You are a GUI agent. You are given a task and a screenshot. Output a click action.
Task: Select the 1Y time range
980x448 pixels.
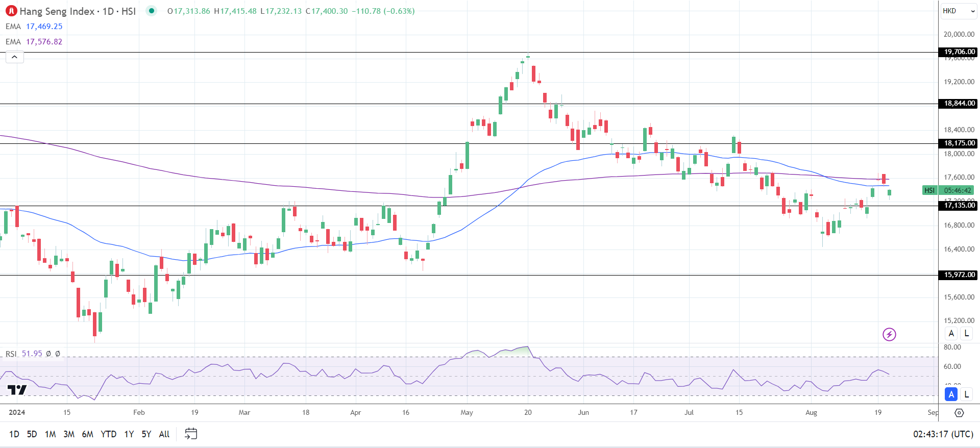tap(129, 434)
